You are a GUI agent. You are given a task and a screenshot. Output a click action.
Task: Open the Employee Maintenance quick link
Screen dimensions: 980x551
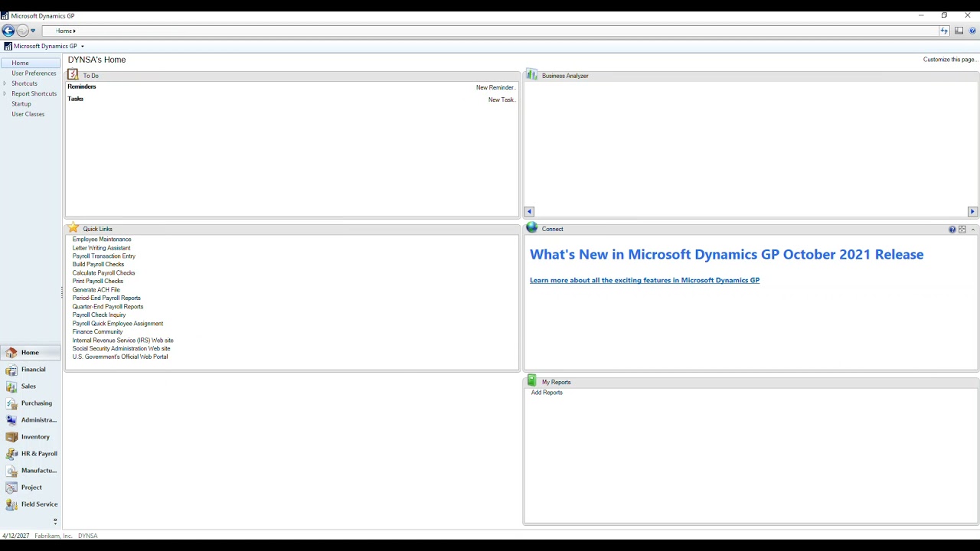[x=102, y=240]
